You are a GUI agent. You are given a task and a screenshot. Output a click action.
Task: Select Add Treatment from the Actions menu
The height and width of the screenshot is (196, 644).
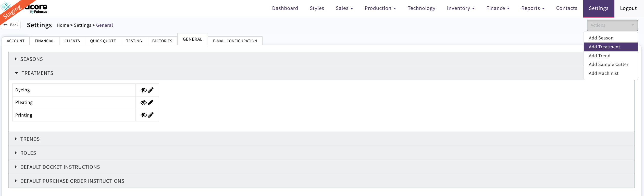click(604, 47)
